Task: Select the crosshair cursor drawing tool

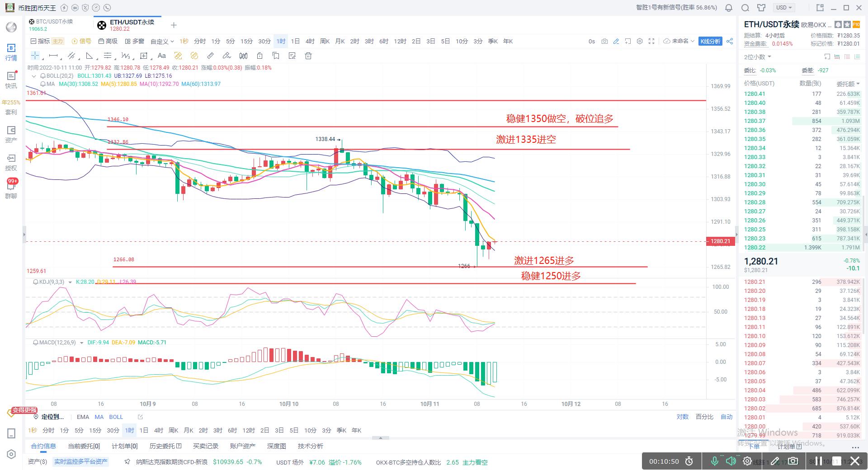Action: (x=35, y=56)
